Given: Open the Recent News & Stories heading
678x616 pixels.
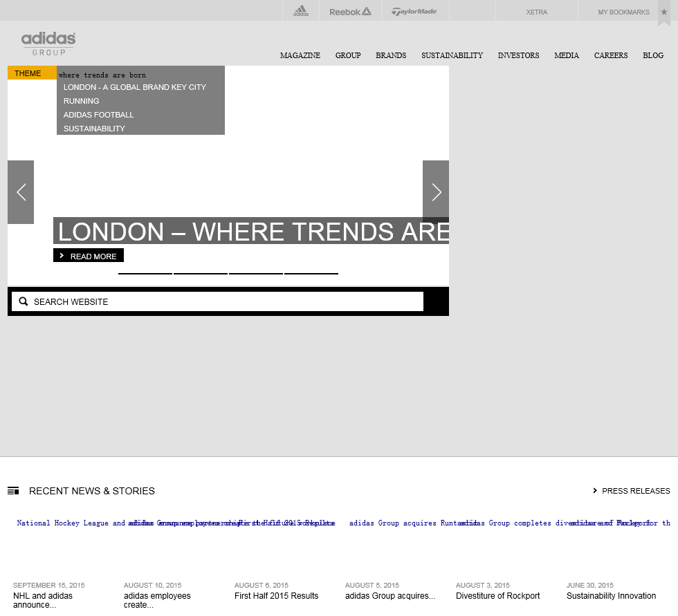Looking at the screenshot, I should pyautogui.click(x=91, y=491).
